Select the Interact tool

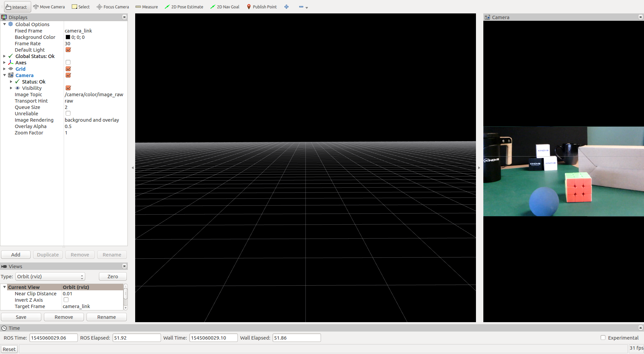point(17,7)
